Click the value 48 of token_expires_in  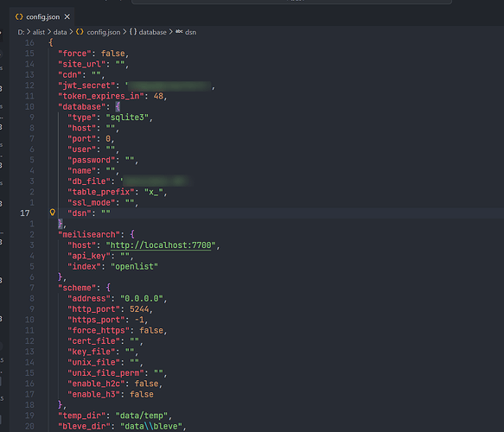pos(158,96)
